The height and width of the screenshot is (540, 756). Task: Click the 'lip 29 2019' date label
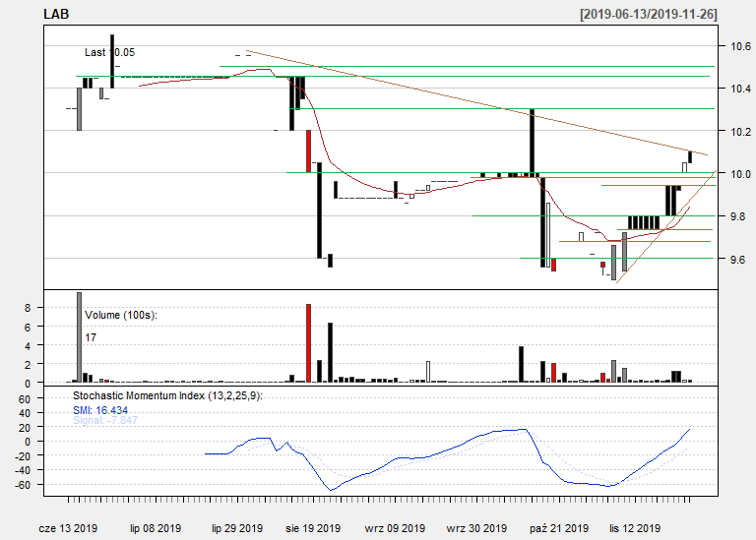point(237,528)
